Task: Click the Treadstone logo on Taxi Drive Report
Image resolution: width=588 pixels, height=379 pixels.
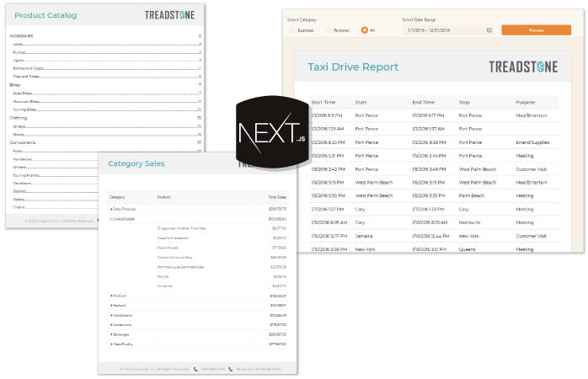Action: 523,67
